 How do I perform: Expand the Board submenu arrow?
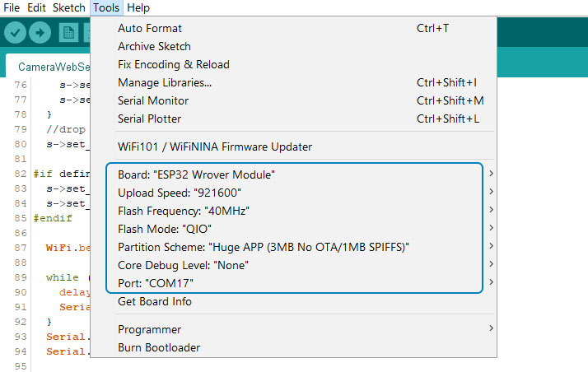point(491,174)
